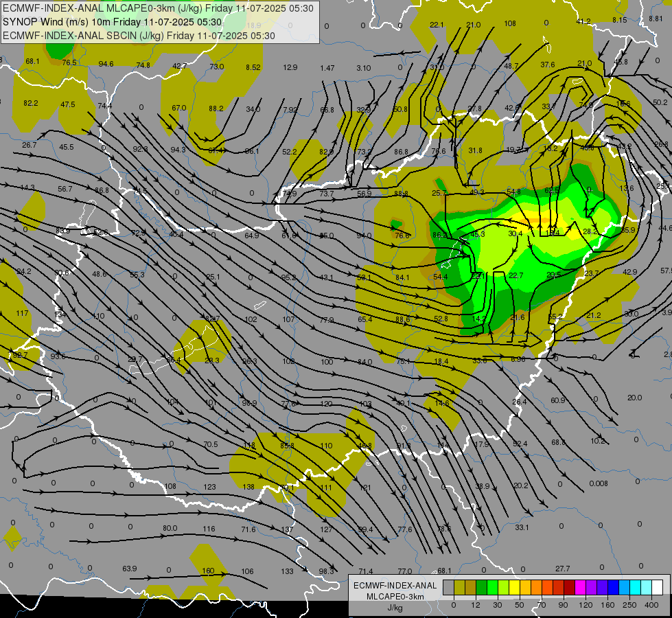Click ECMWF-INDEX-ANAL text inside the legend box
This screenshot has width=672, height=618.
point(395,586)
